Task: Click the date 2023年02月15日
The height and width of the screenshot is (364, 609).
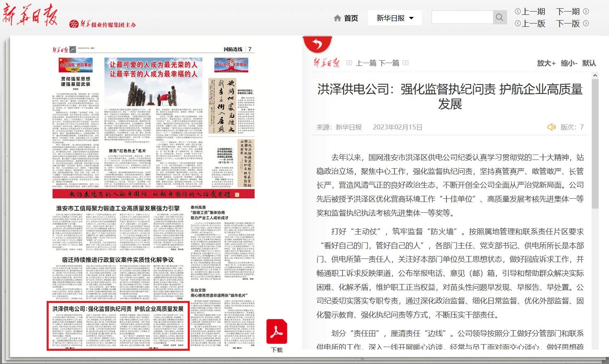Action: (398, 127)
